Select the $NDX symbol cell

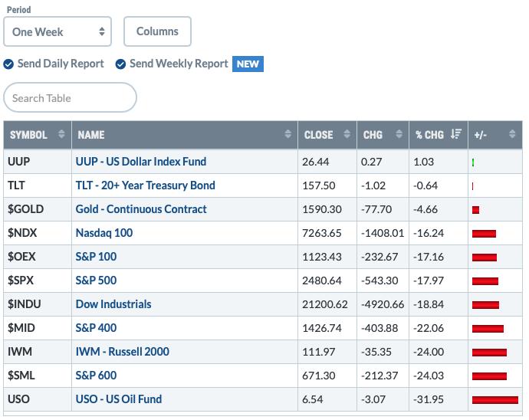[38, 233]
